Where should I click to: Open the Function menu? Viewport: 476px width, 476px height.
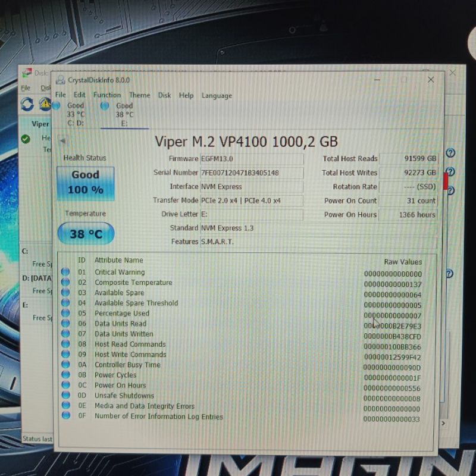click(107, 95)
